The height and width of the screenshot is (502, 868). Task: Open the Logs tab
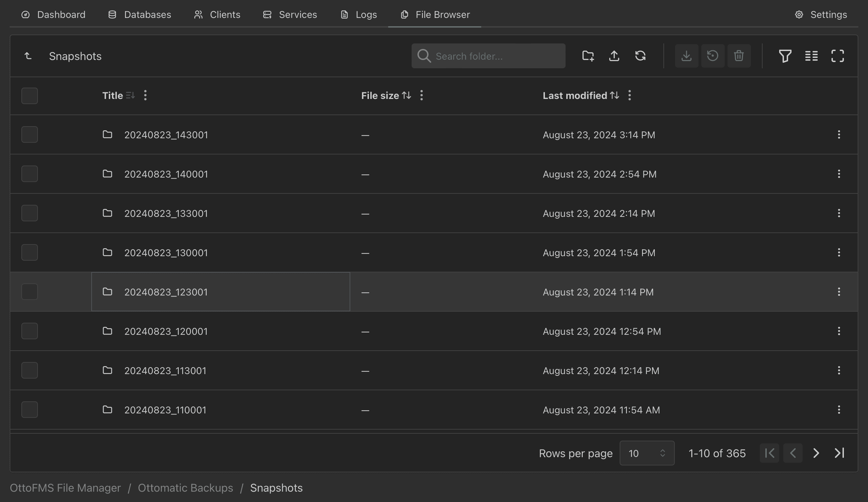(x=359, y=14)
